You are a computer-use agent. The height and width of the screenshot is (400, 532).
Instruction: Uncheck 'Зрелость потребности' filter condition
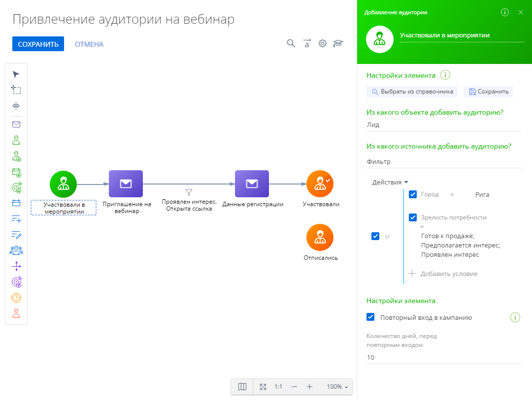[x=413, y=217]
